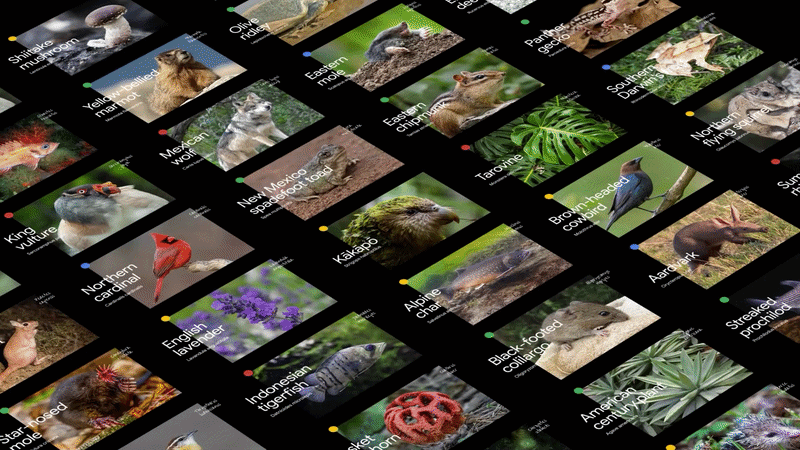Open the Tarovine leaf image
This screenshot has height=450, width=800.
point(547,140)
